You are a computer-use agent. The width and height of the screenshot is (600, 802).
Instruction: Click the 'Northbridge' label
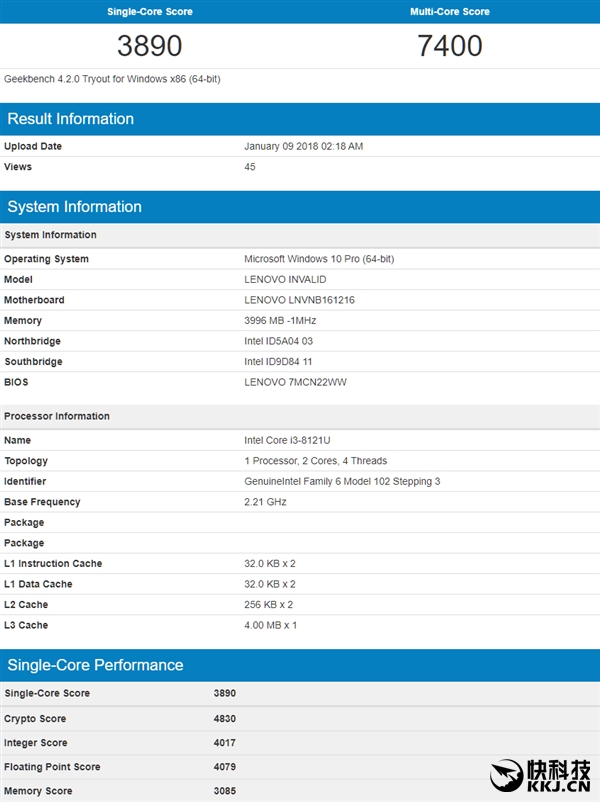(32, 341)
